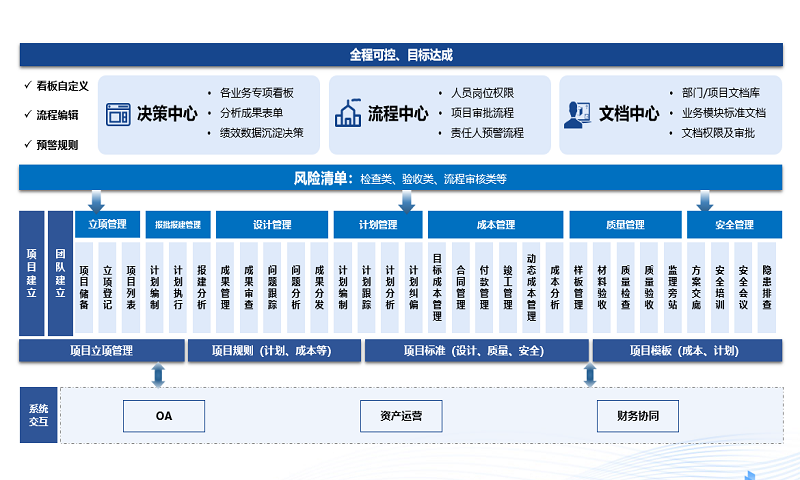800x480 pixels.
Task: Click the 决策中心 dashboard window icon
Action: click(x=119, y=114)
